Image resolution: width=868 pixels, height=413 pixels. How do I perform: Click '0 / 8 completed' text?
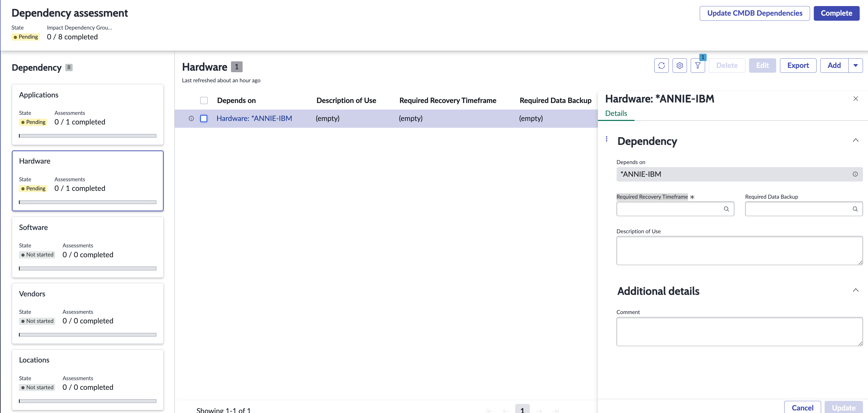click(72, 37)
